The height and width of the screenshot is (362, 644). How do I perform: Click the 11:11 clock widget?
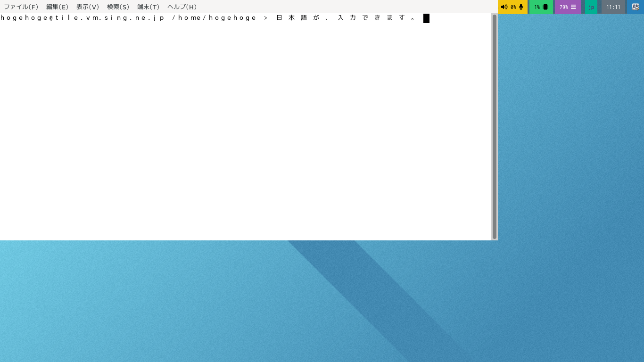click(x=613, y=7)
